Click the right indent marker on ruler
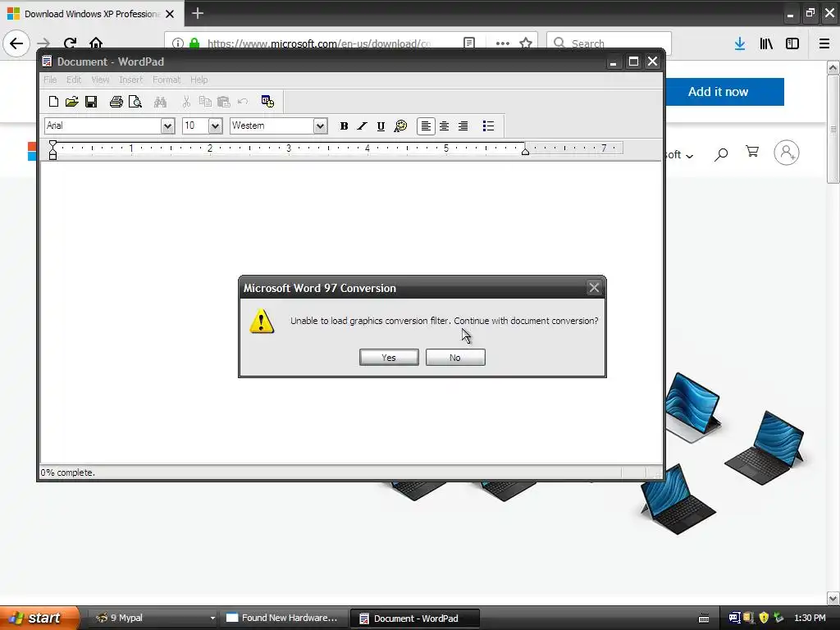The height and width of the screenshot is (630, 840). pyautogui.click(x=526, y=151)
